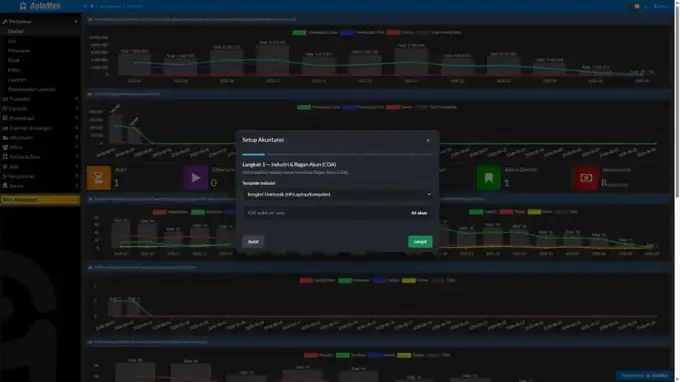Click the AutoMax logo icon

23,6
